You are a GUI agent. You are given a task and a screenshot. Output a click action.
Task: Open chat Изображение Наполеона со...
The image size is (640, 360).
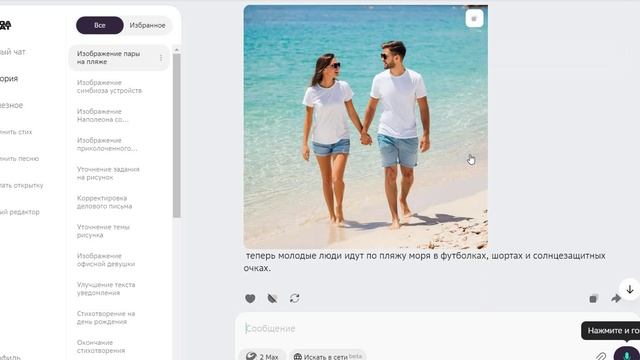[x=102, y=116]
